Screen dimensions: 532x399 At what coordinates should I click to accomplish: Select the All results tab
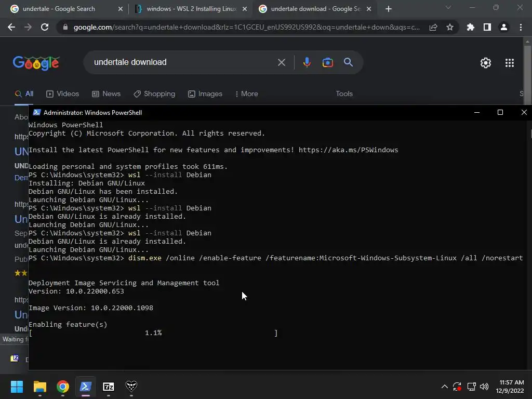(x=24, y=94)
